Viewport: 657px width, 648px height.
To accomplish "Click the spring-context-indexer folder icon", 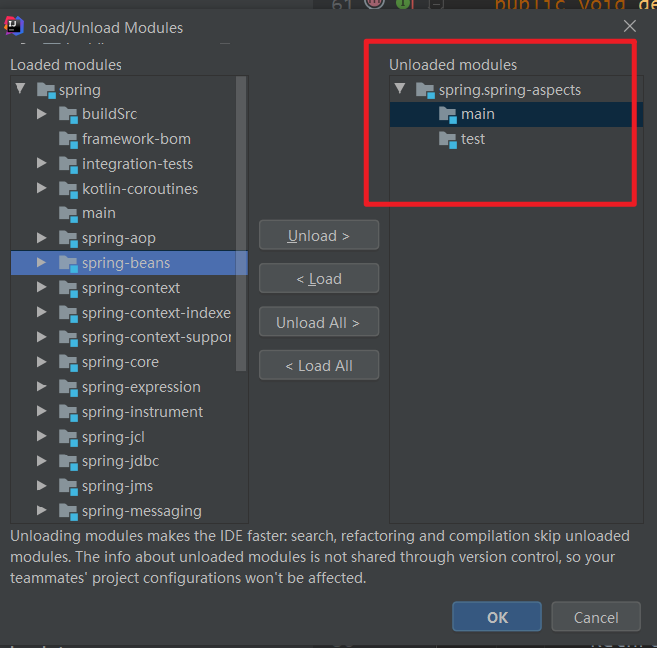I will point(68,314).
